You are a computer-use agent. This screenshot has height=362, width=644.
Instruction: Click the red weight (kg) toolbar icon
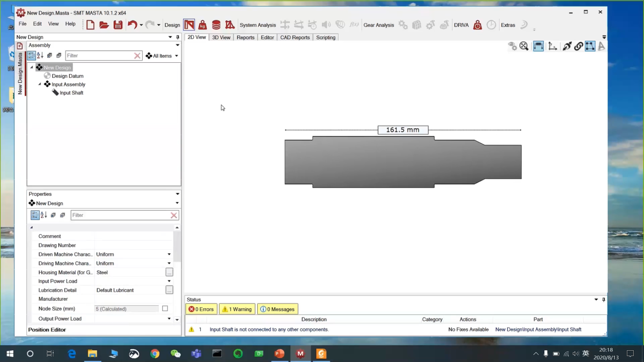pyautogui.click(x=202, y=25)
